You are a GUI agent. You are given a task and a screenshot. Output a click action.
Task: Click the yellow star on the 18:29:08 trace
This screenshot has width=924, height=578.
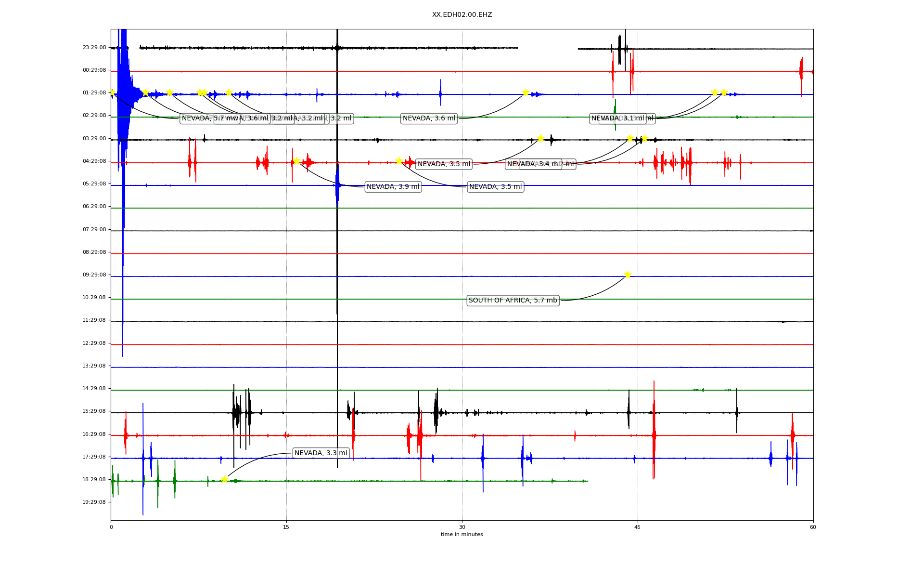[x=224, y=479]
